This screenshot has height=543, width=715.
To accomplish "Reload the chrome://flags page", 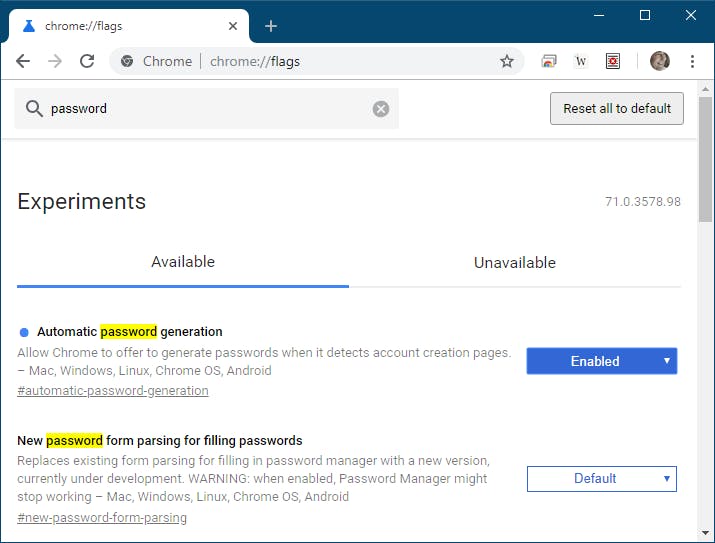I will click(87, 61).
